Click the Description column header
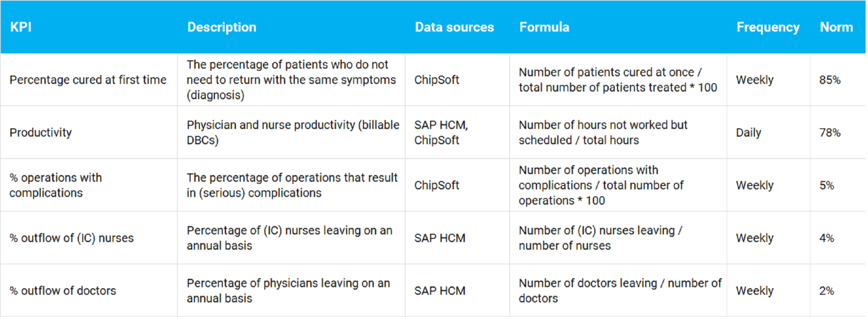868x317 pixels. click(222, 27)
